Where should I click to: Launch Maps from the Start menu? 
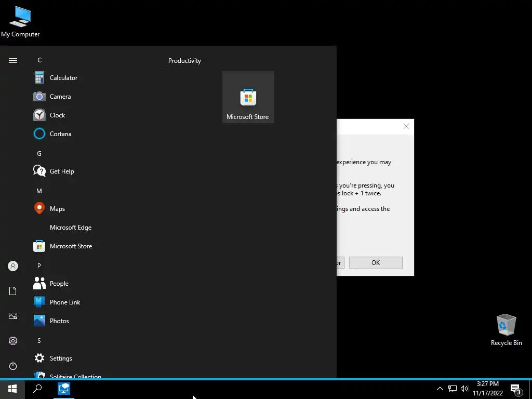point(57,209)
